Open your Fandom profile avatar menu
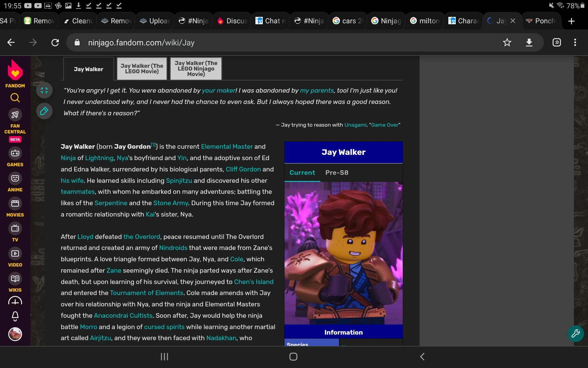This screenshot has height=368, width=588. pos(15,334)
